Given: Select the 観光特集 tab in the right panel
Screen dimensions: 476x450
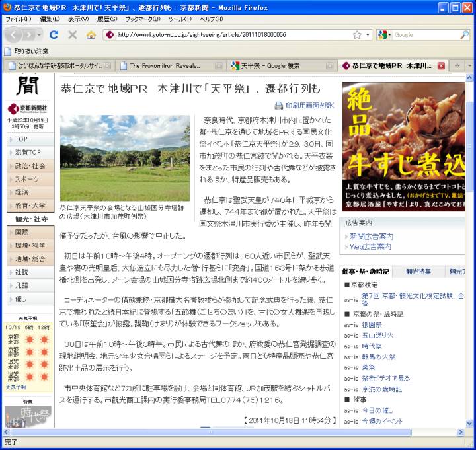Looking at the screenshot, I should [x=418, y=272].
